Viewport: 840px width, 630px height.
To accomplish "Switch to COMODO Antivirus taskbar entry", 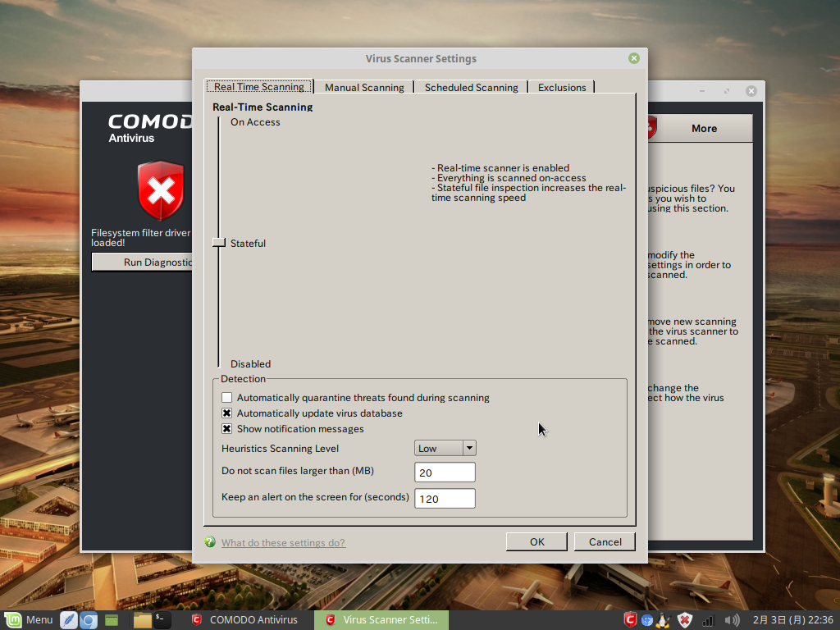I will 244,620.
